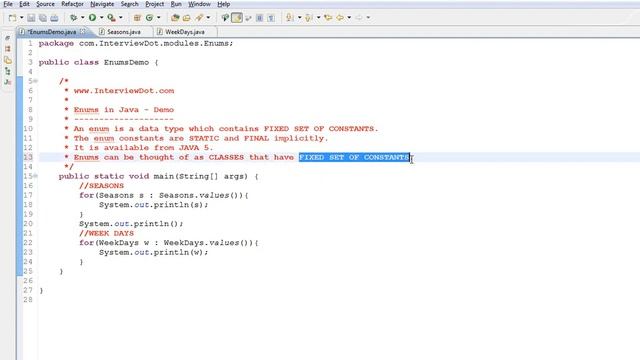Create a new Java class icon

point(149,18)
